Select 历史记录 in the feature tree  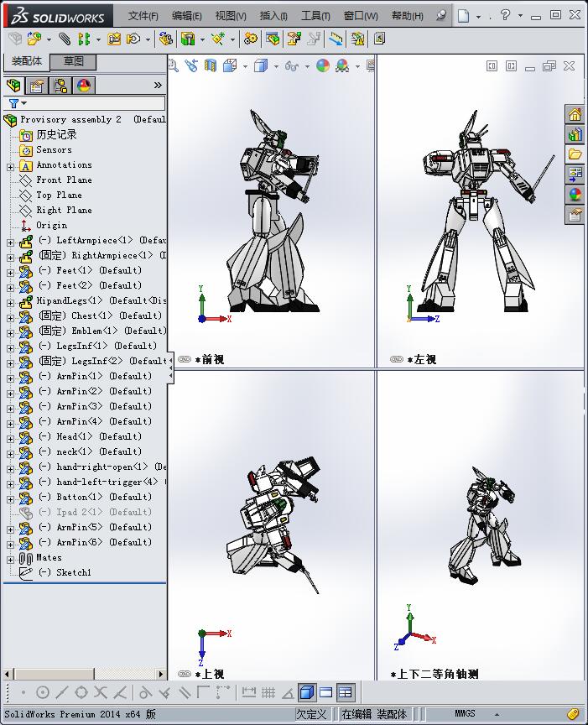[x=56, y=134]
